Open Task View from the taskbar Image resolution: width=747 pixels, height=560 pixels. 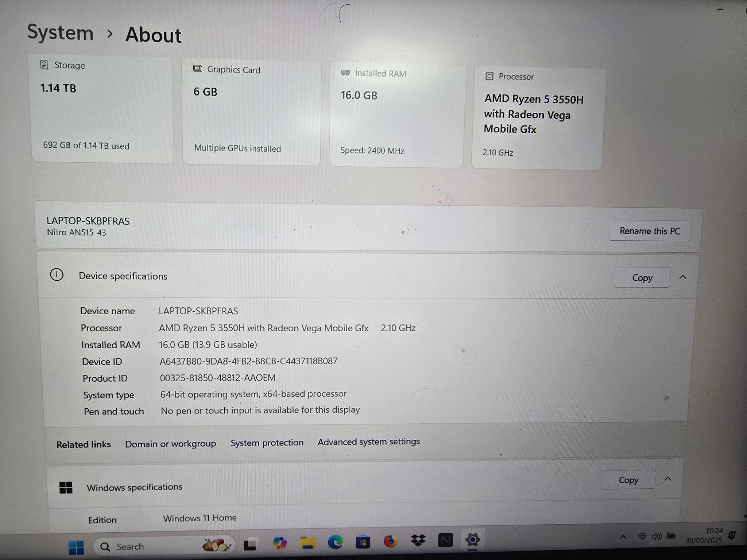(x=250, y=545)
